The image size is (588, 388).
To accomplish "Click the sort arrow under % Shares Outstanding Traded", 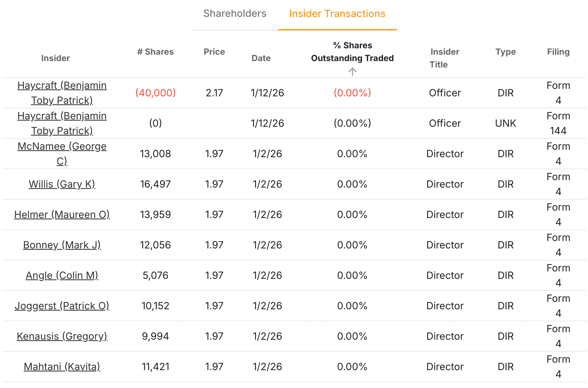I will (x=352, y=72).
